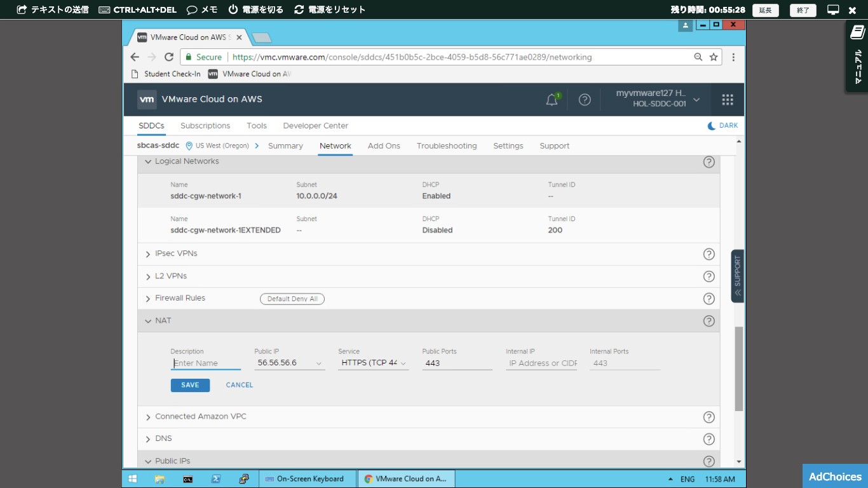Open help for NAT section
The image size is (868, 488).
(709, 321)
